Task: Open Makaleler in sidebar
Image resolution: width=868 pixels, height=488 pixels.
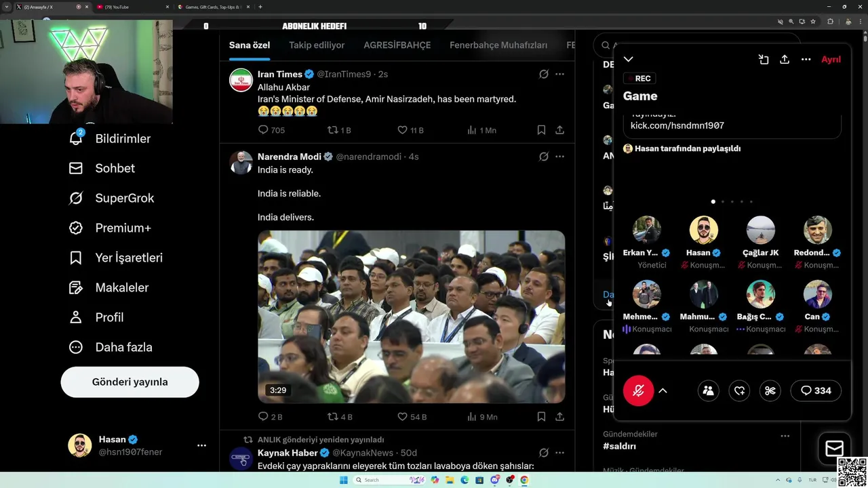Action: (x=109, y=287)
